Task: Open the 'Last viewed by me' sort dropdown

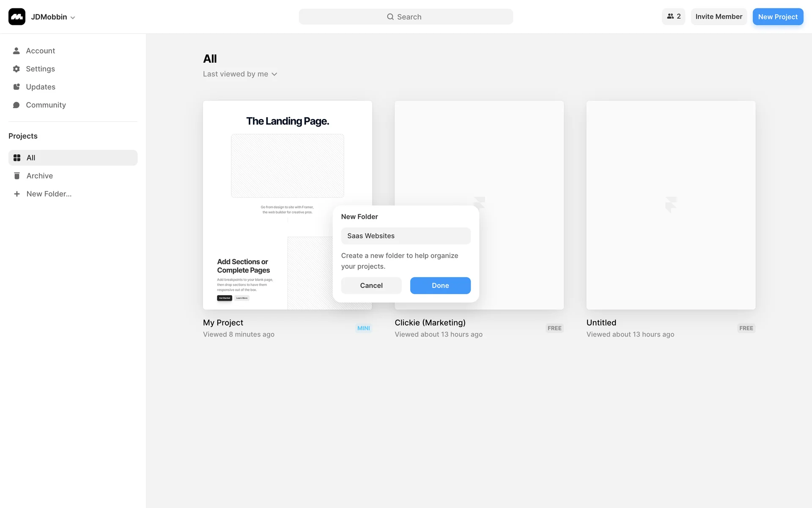Action: [240, 74]
